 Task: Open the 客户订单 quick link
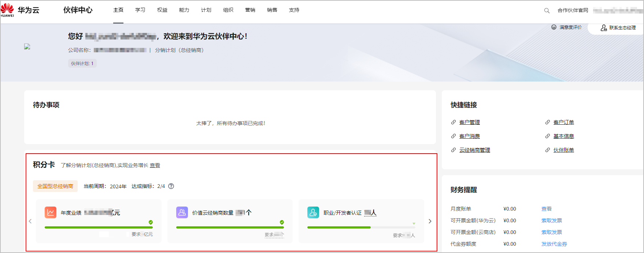coord(564,122)
